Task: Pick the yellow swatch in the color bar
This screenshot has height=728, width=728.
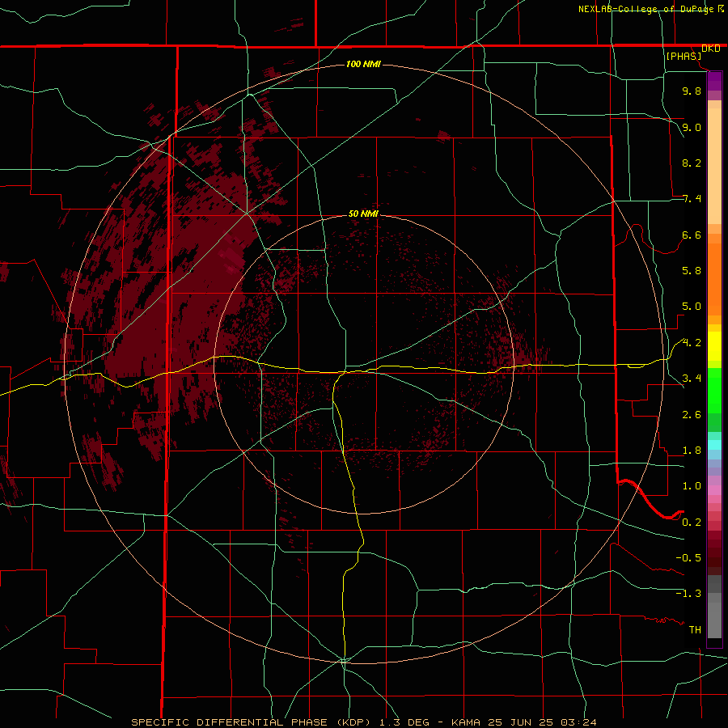Action: tap(714, 346)
